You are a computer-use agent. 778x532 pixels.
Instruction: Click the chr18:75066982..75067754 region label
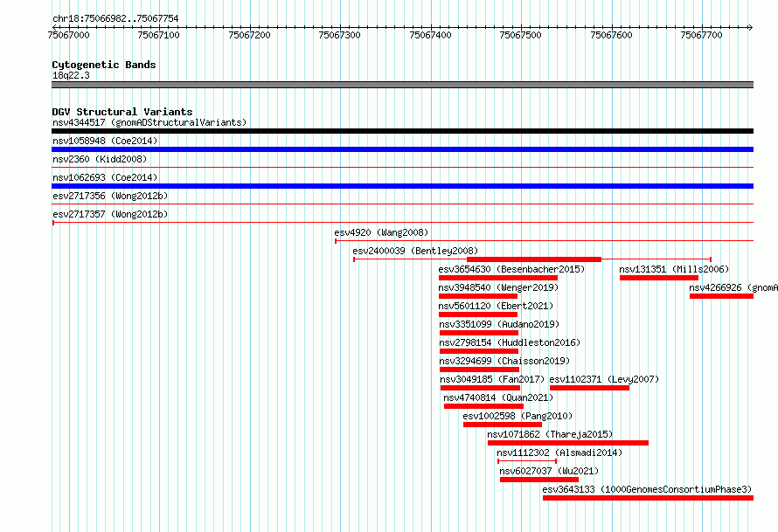coord(115,18)
